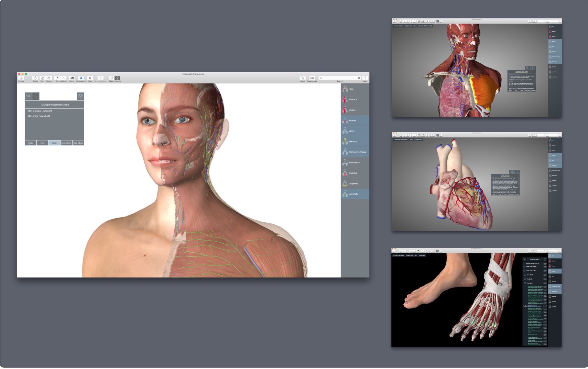Image resolution: width=588 pixels, height=369 pixels.
Task: Toggle Lymphatic layer in heart window sidebar
Action: 555,191
